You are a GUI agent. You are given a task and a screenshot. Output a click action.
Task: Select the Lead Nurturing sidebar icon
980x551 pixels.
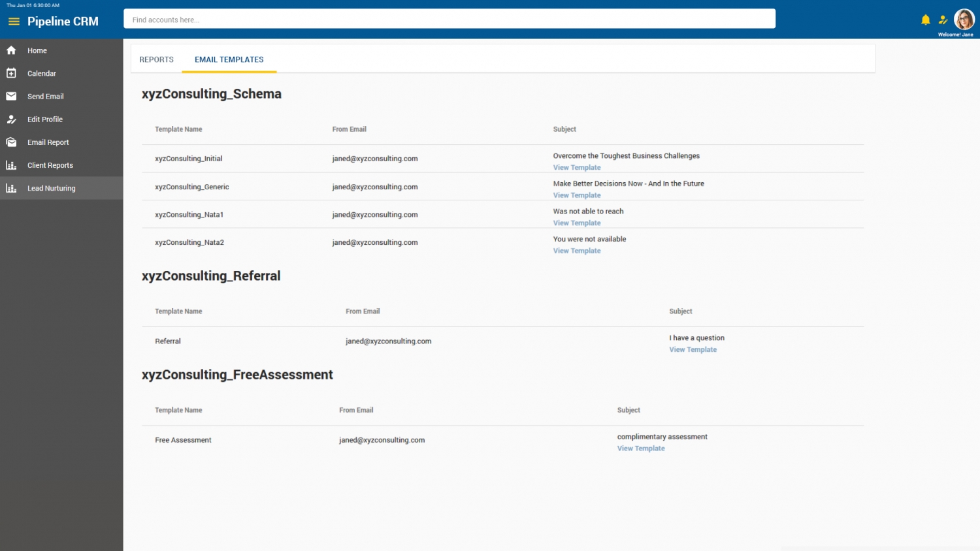coord(10,188)
